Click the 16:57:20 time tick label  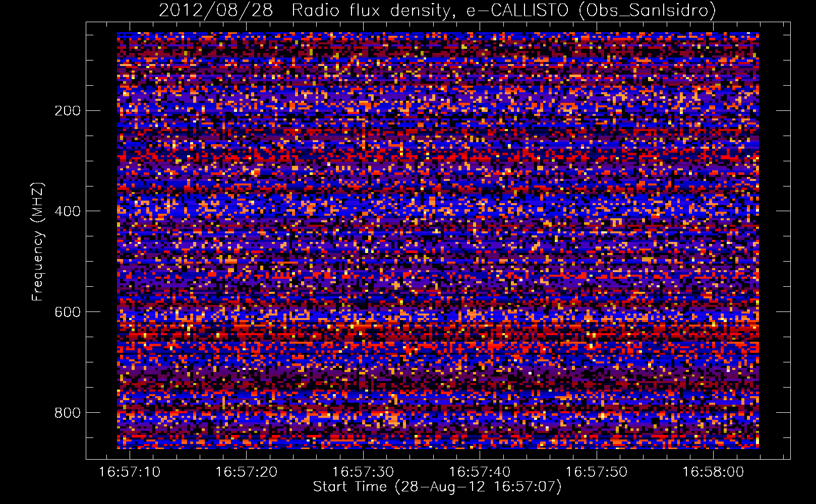tap(246, 472)
